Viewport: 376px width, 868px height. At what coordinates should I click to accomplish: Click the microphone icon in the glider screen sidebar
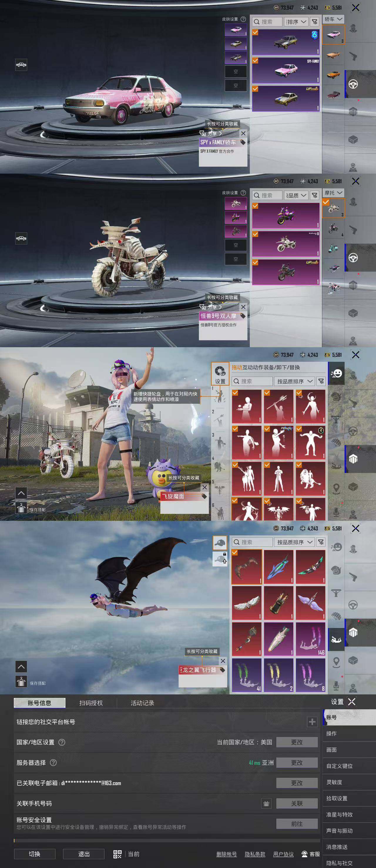pos(336,685)
